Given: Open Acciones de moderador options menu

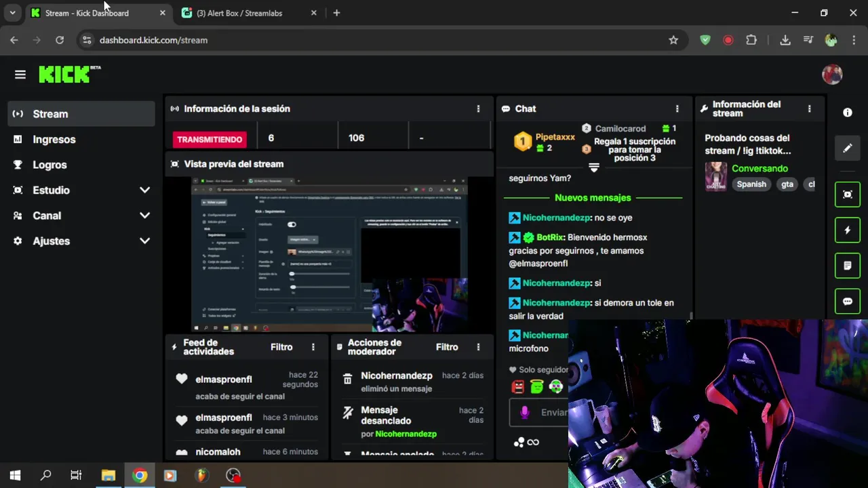Looking at the screenshot, I should click(x=478, y=347).
